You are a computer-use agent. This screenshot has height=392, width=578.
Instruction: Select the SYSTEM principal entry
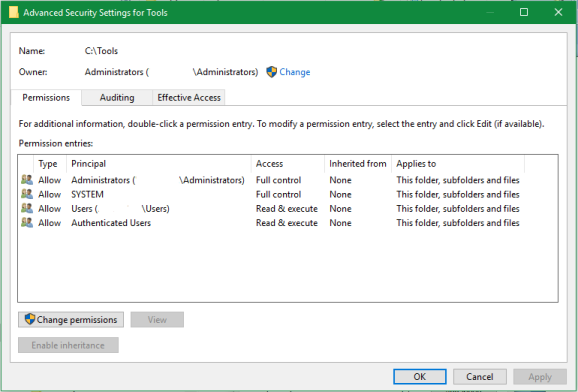[87, 194]
